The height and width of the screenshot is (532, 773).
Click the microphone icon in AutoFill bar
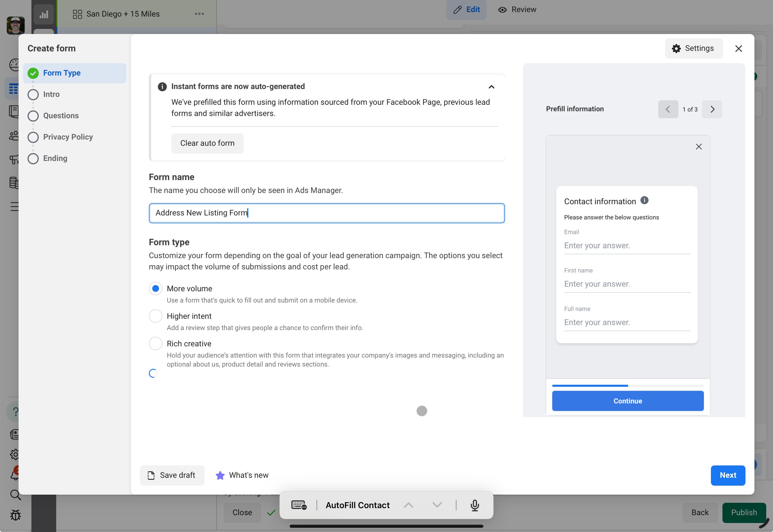(474, 505)
